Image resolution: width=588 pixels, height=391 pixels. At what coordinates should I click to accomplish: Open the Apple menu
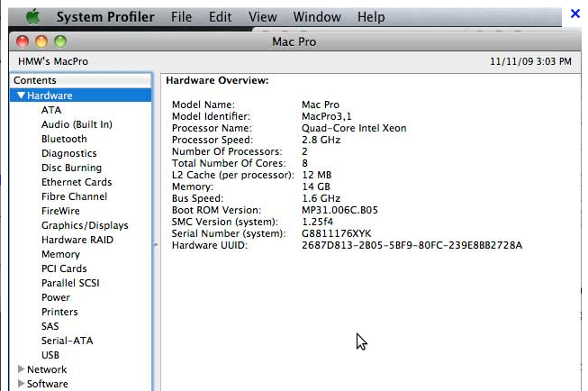pos(33,17)
